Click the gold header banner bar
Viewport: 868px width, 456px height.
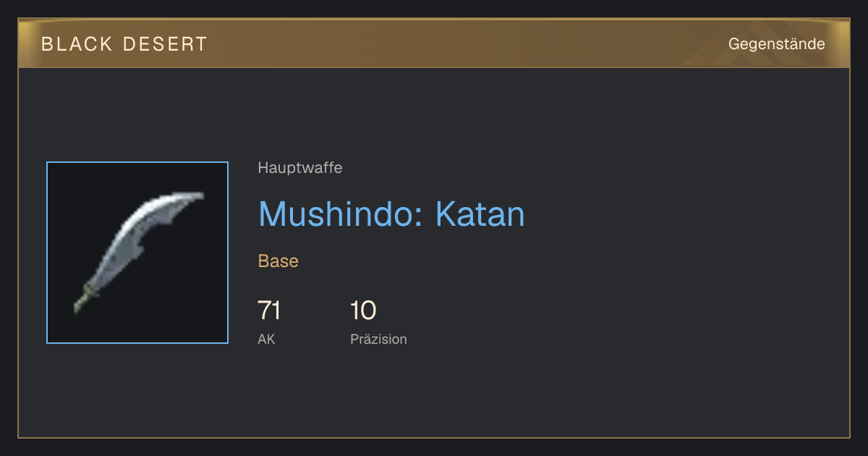[x=434, y=43]
